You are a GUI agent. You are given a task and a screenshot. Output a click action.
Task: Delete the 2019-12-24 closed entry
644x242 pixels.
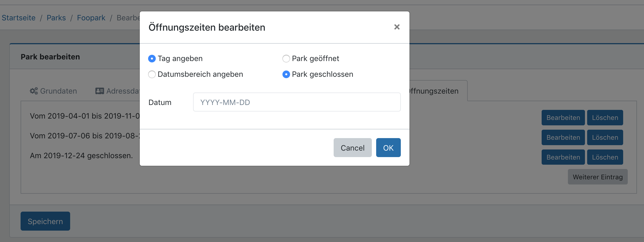[x=605, y=157]
